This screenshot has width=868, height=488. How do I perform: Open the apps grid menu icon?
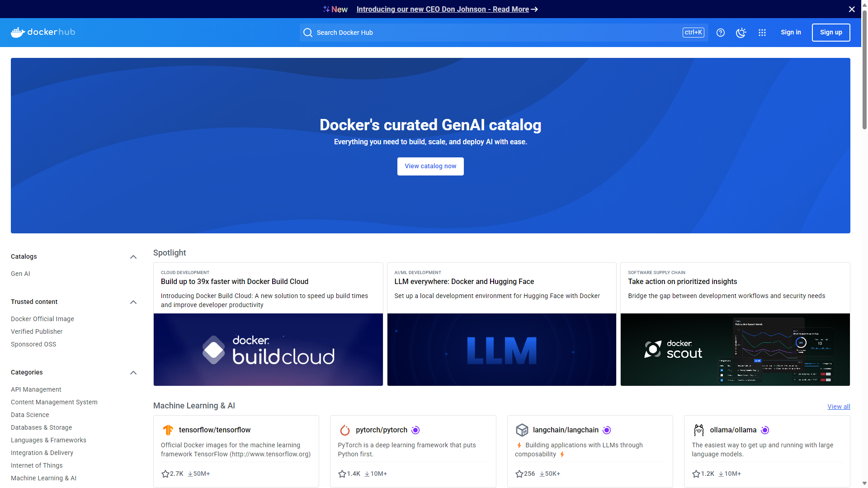tap(762, 33)
